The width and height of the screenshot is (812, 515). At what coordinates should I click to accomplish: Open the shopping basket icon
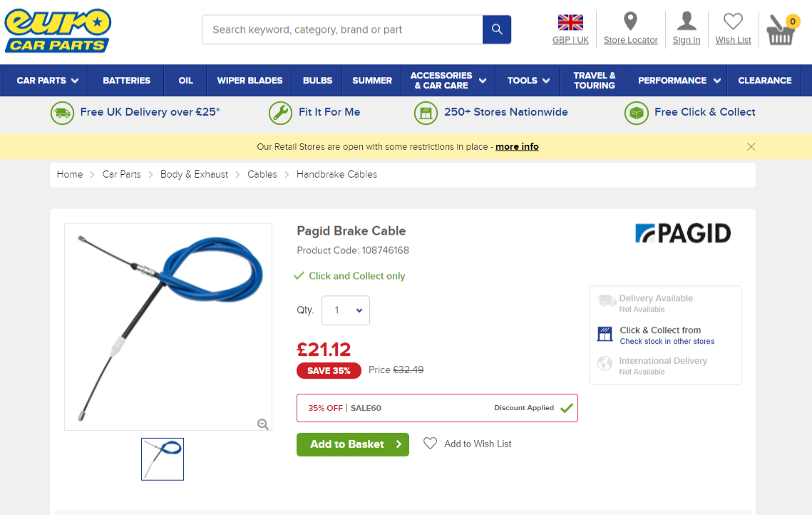click(781, 31)
